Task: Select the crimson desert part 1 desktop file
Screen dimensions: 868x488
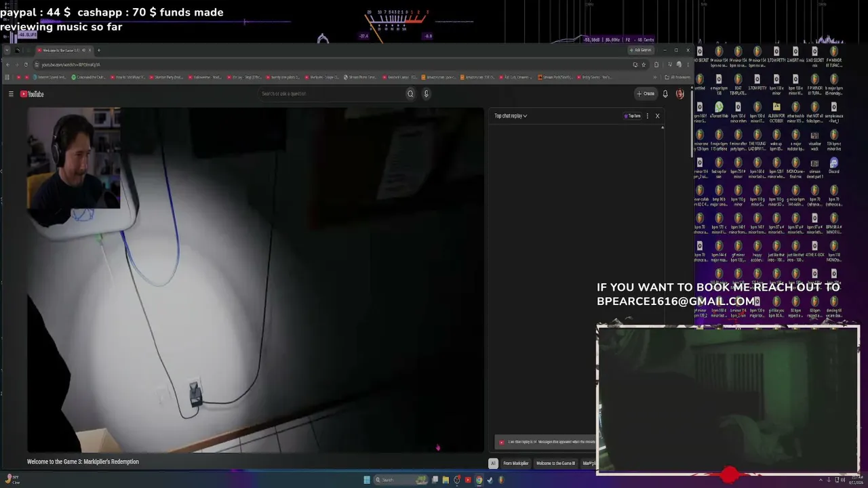Action: (814, 168)
